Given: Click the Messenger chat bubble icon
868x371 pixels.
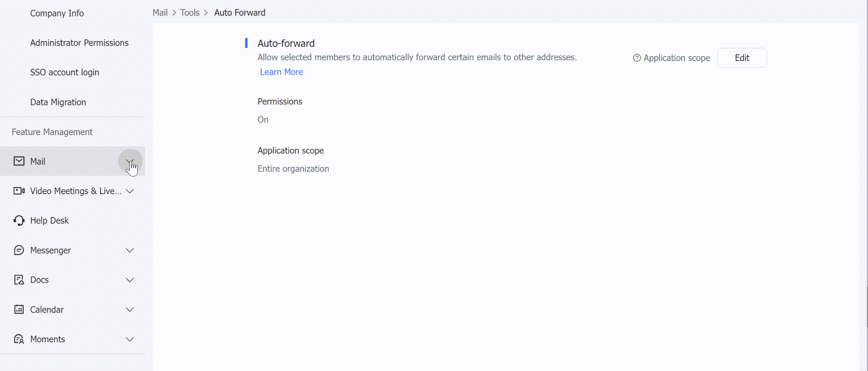Looking at the screenshot, I should tap(19, 250).
